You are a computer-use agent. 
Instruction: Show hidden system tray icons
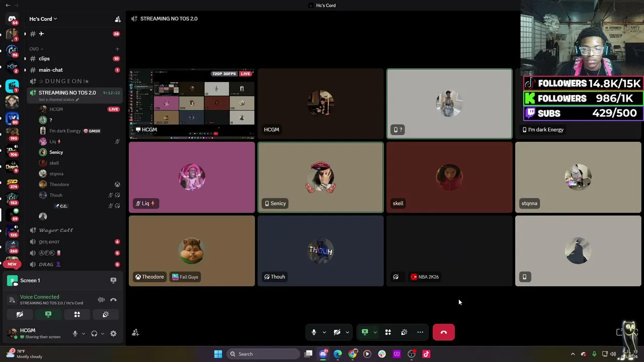click(573, 354)
